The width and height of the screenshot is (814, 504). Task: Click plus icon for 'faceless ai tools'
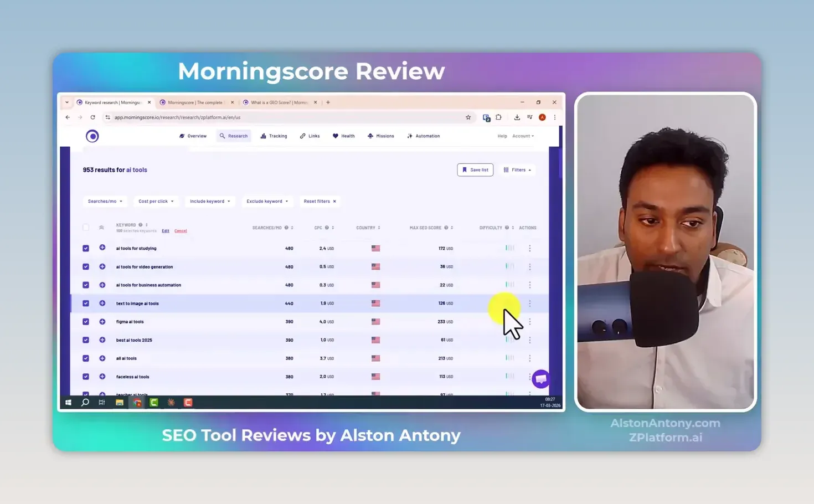click(102, 376)
